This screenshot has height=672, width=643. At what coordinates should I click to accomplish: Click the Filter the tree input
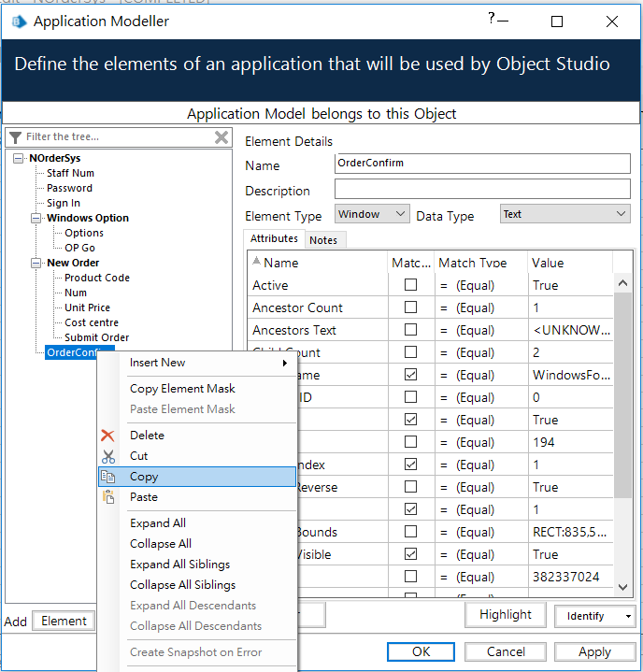118,136
